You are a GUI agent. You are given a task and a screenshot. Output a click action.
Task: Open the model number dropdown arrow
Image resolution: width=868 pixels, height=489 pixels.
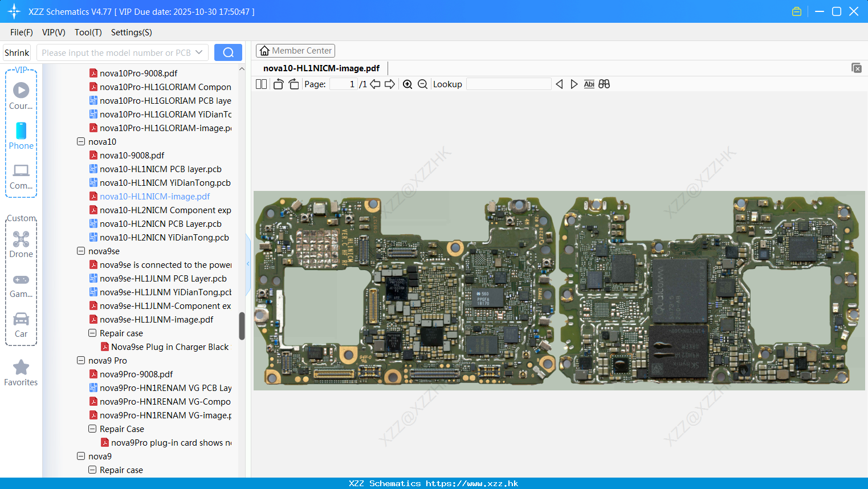(199, 52)
